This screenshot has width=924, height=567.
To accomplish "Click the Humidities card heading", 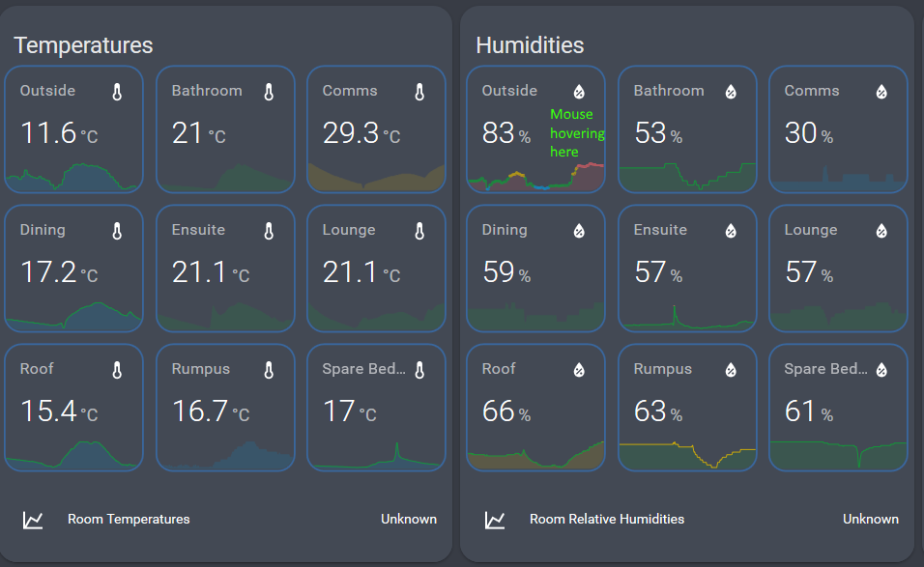I will (530, 45).
